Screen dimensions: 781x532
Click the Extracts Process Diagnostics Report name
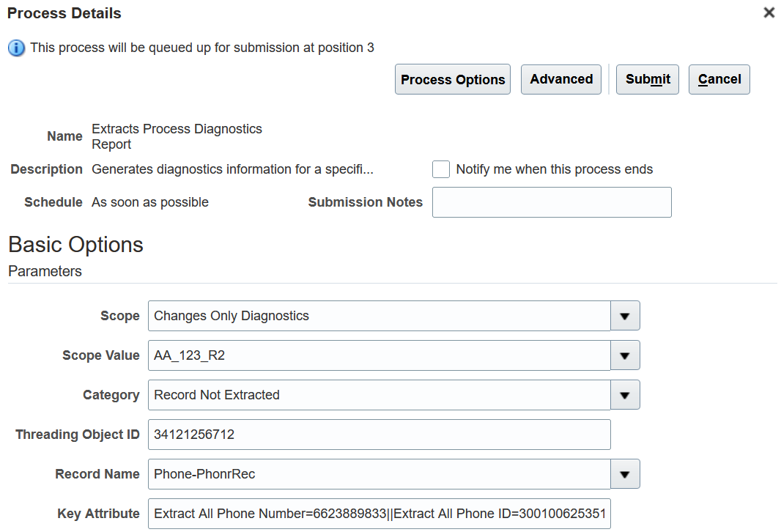pos(177,136)
